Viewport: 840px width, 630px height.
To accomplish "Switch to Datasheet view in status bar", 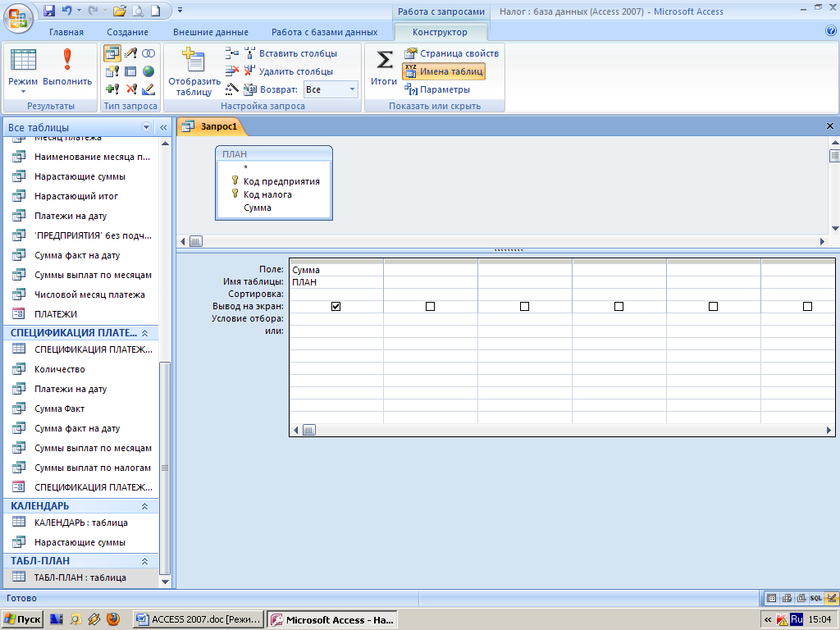I will point(771,598).
